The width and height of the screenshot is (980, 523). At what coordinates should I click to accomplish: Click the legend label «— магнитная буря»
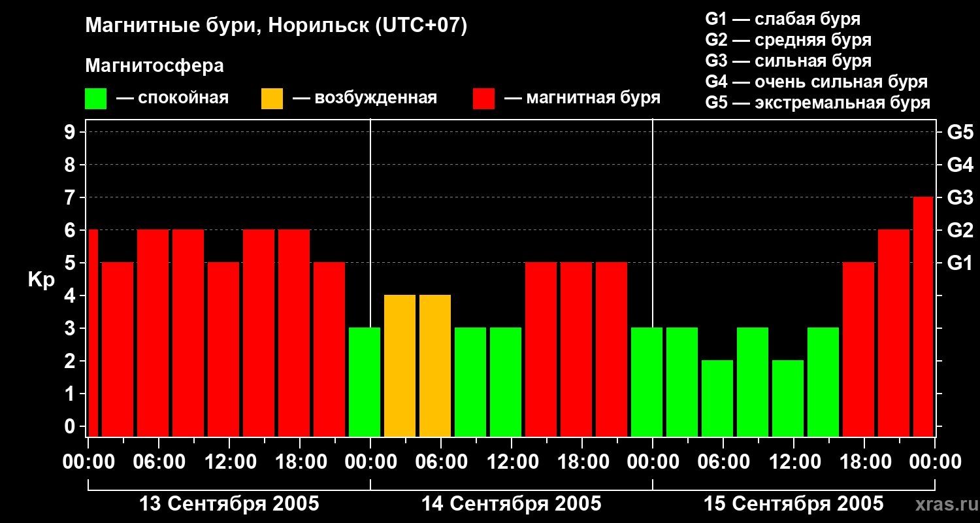(582, 99)
